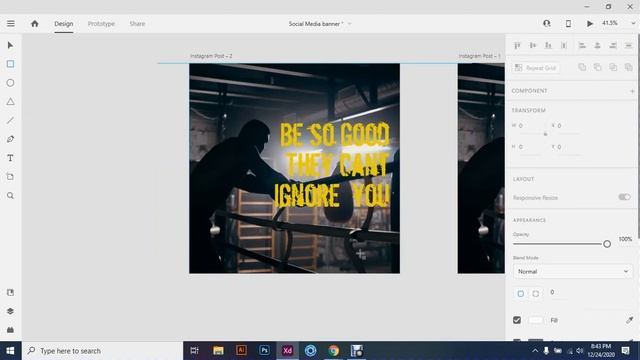Open the mobile device preview icon

(x=568, y=24)
